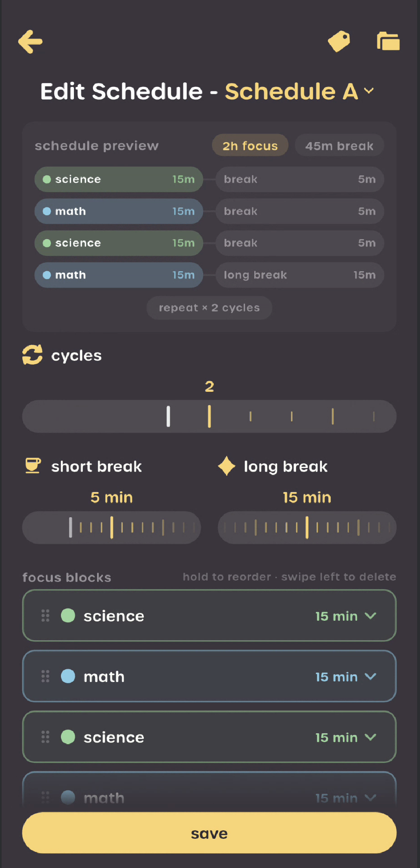Click the long break diamond icon
This screenshot has height=868, width=420.
pos(226,466)
